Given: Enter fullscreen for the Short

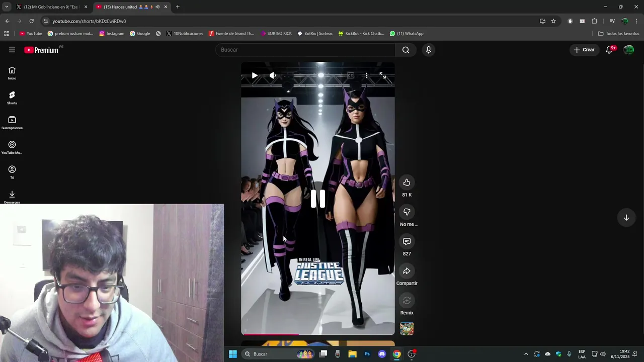Looking at the screenshot, I should (x=383, y=75).
